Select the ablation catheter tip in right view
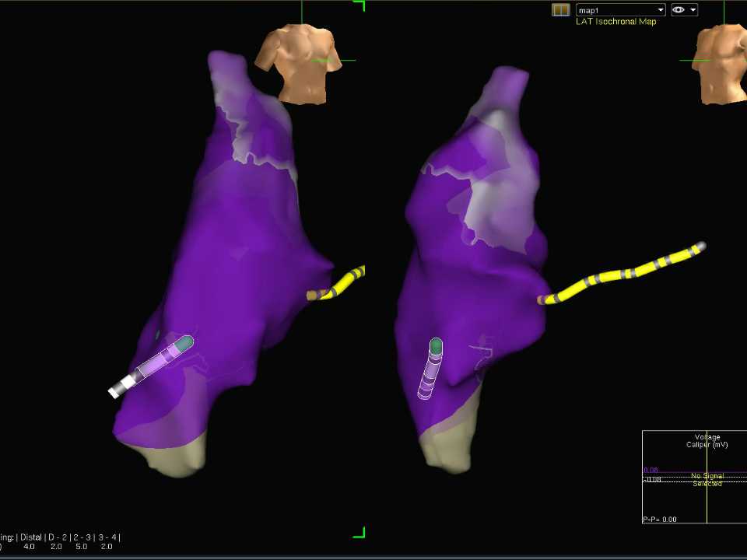The width and height of the screenshot is (747, 560). (436, 345)
